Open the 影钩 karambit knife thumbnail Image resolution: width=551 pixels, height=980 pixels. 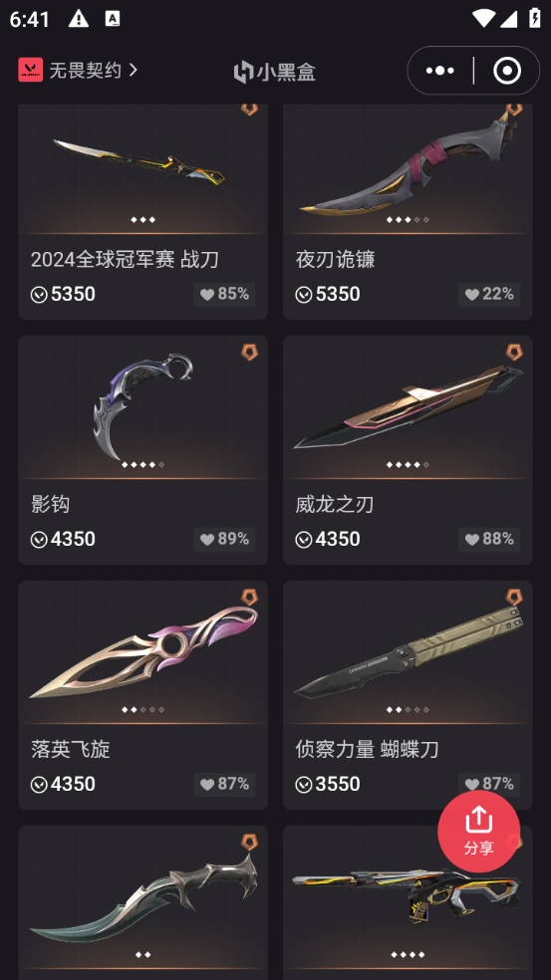click(x=143, y=407)
